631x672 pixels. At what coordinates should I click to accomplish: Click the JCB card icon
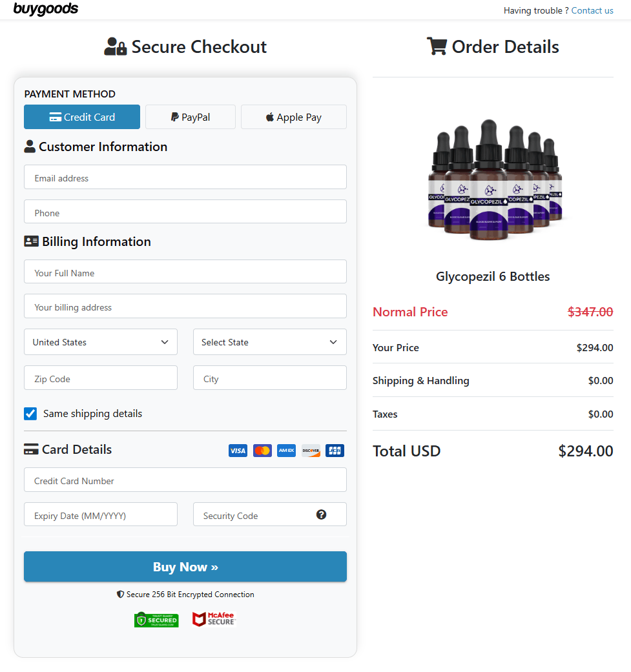pos(335,450)
